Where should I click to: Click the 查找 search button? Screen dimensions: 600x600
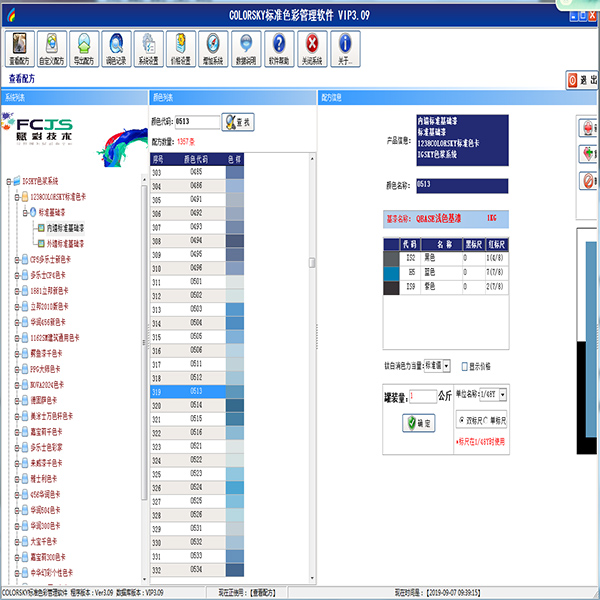(x=237, y=121)
